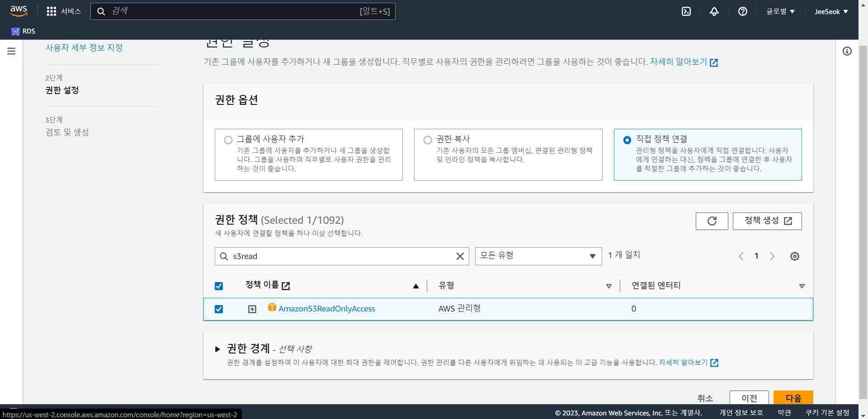The image size is (868, 419).
Task: Sort by 연결된 엔터티 column arrow
Action: [x=802, y=286]
